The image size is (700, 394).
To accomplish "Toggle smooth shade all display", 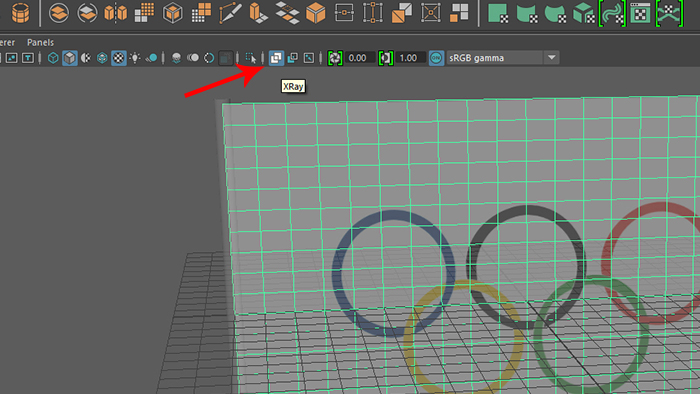I will tap(69, 58).
